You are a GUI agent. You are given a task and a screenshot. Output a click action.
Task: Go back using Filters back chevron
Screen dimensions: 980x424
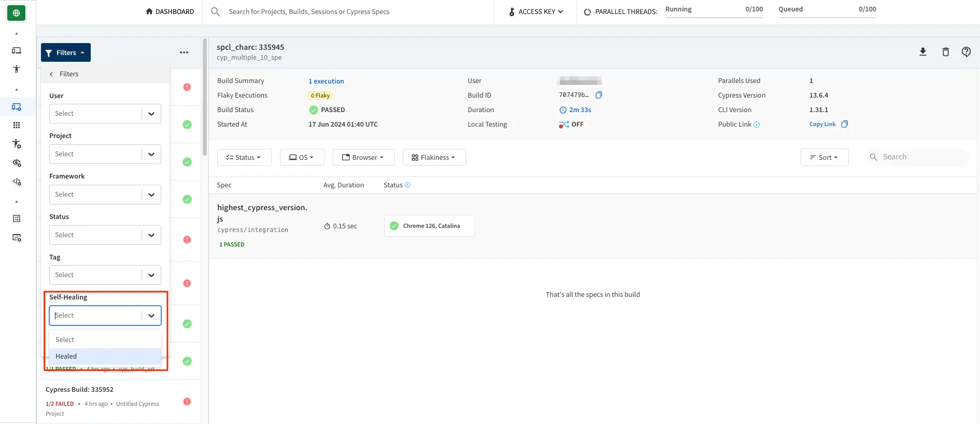(51, 74)
